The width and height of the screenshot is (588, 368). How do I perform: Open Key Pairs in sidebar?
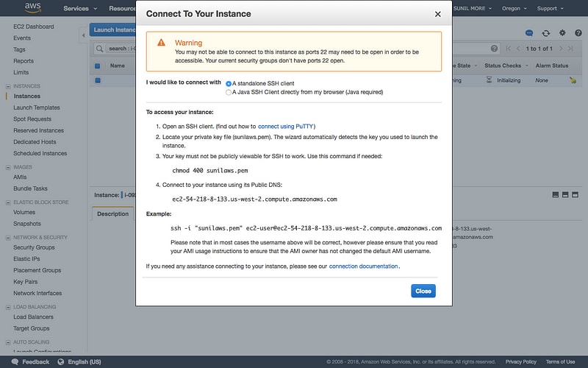[x=25, y=282]
